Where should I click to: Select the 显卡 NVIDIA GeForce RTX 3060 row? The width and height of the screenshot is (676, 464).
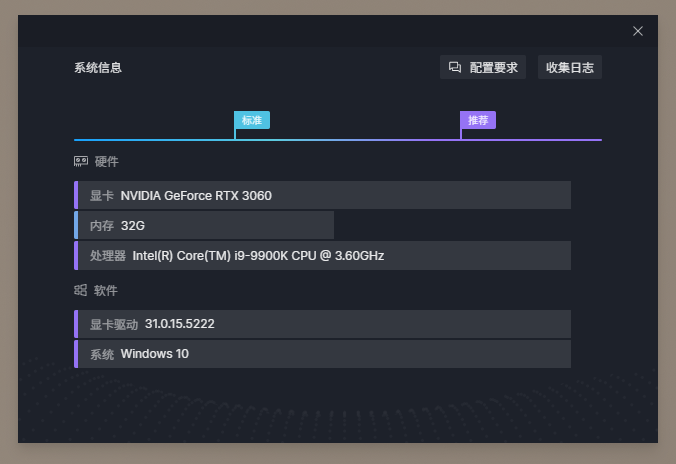click(322, 195)
